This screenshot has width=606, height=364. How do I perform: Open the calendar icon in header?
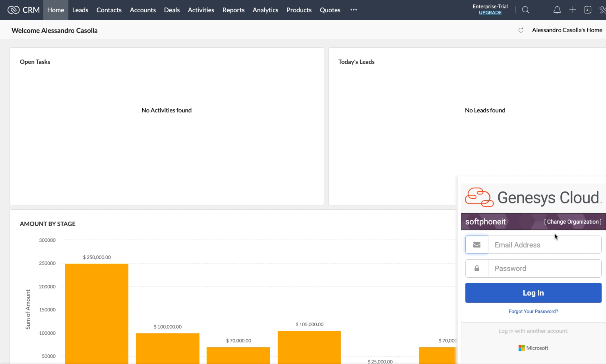pos(588,10)
